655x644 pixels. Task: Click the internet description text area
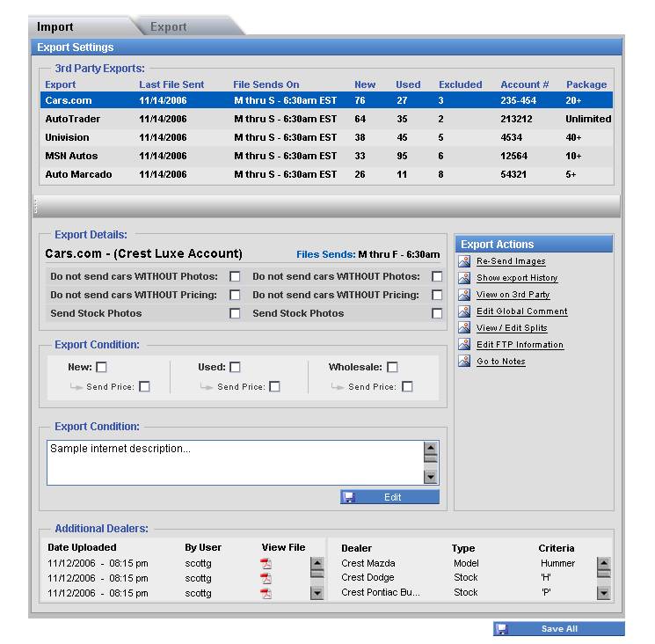tap(235, 463)
